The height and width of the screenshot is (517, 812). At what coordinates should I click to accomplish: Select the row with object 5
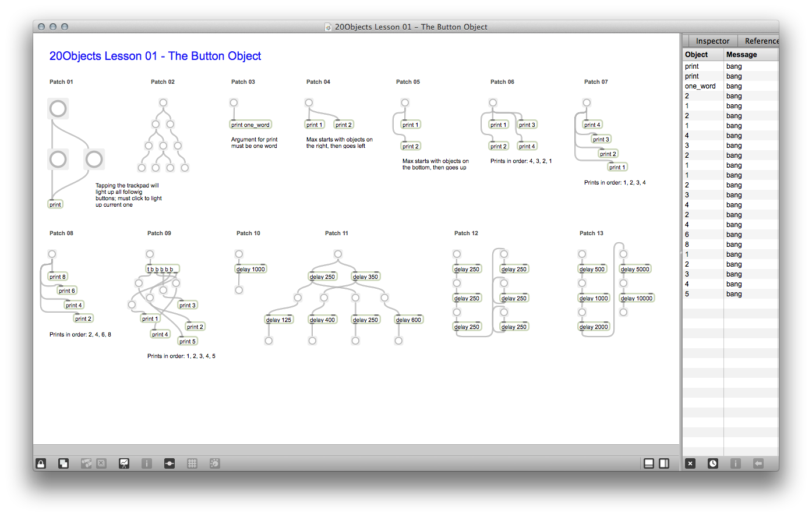pos(730,294)
